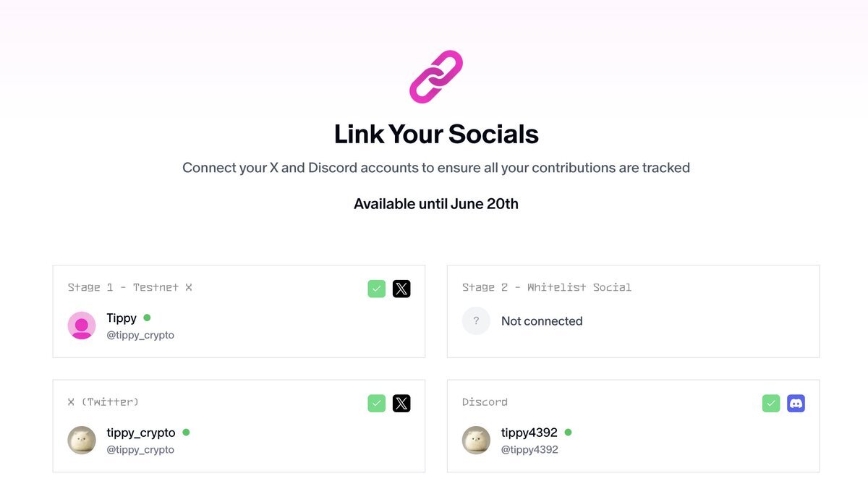Click the green status dot beside tippy4392
This screenshot has width=868, height=502.
click(568, 432)
